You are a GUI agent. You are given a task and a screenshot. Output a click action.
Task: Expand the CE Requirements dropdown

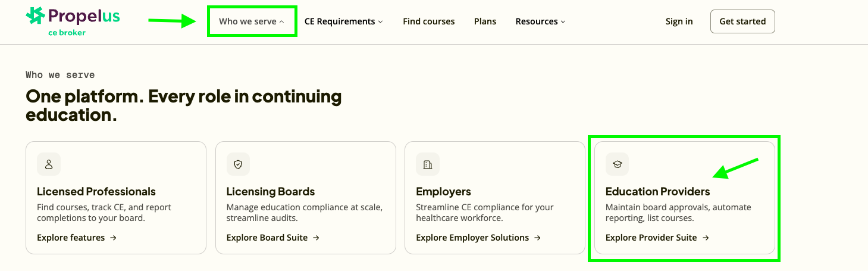(x=343, y=21)
